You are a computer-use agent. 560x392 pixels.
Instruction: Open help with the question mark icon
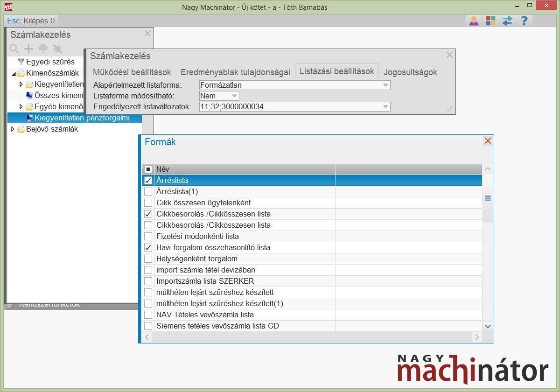524,21
